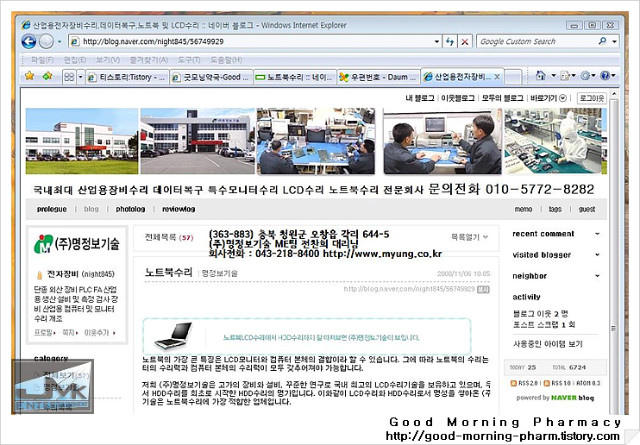Open the 파일(F) menu
This screenshot has height=445, width=640.
point(42,60)
